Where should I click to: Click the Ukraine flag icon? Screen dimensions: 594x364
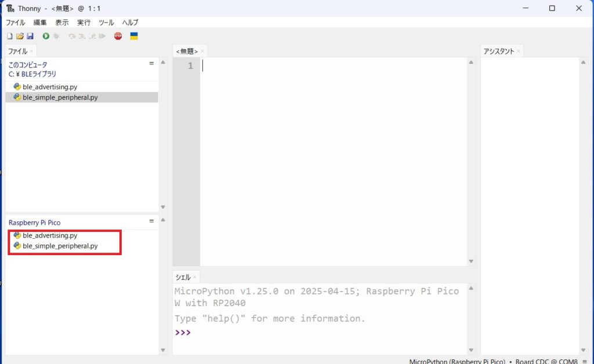[134, 37]
